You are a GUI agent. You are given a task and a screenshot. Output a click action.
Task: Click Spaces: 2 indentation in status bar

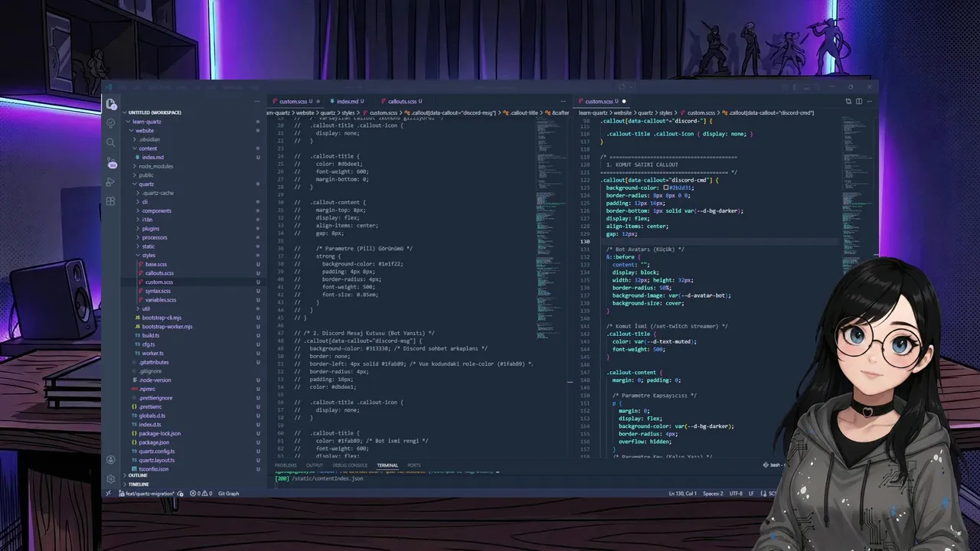click(713, 494)
